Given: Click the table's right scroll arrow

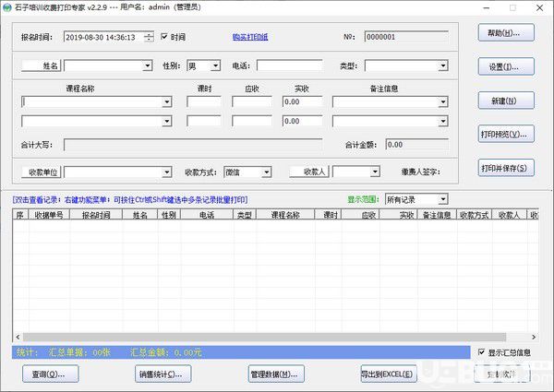Looking at the screenshot, I should (x=534, y=337).
